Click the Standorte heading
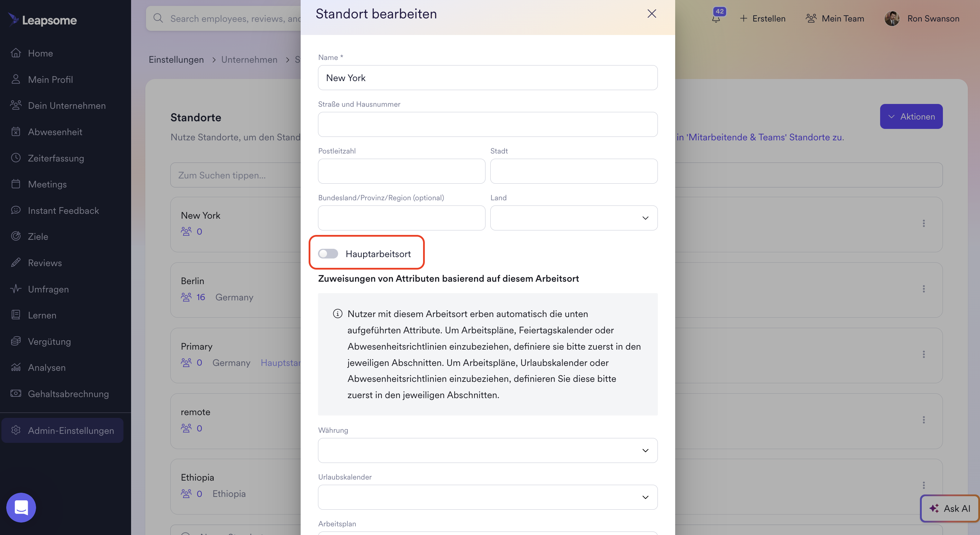The height and width of the screenshot is (535, 980). pos(196,117)
